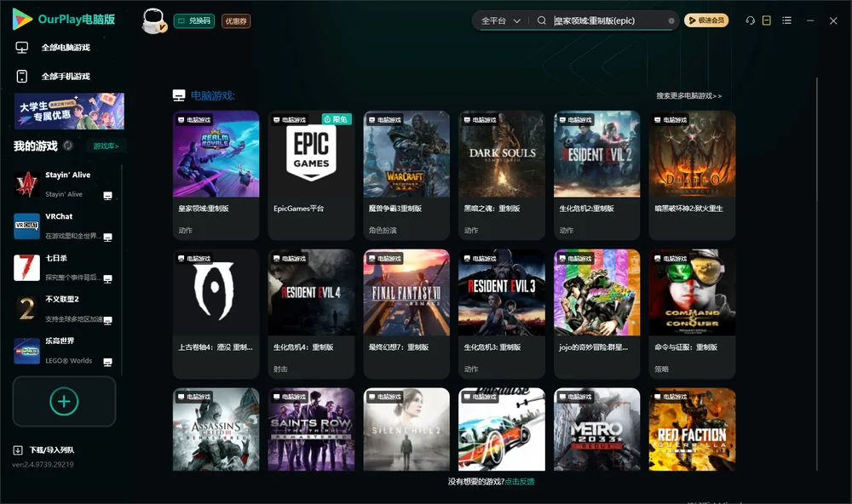Image resolution: width=852 pixels, height=504 pixels.
Task: Open customer service headset icon
Action: tap(750, 20)
